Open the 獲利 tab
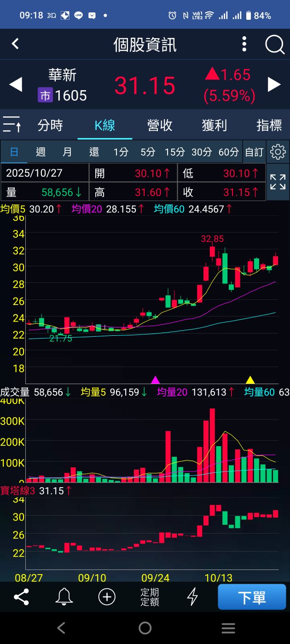Image resolution: width=290 pixels, height=644 pixels. pos(215,125)
